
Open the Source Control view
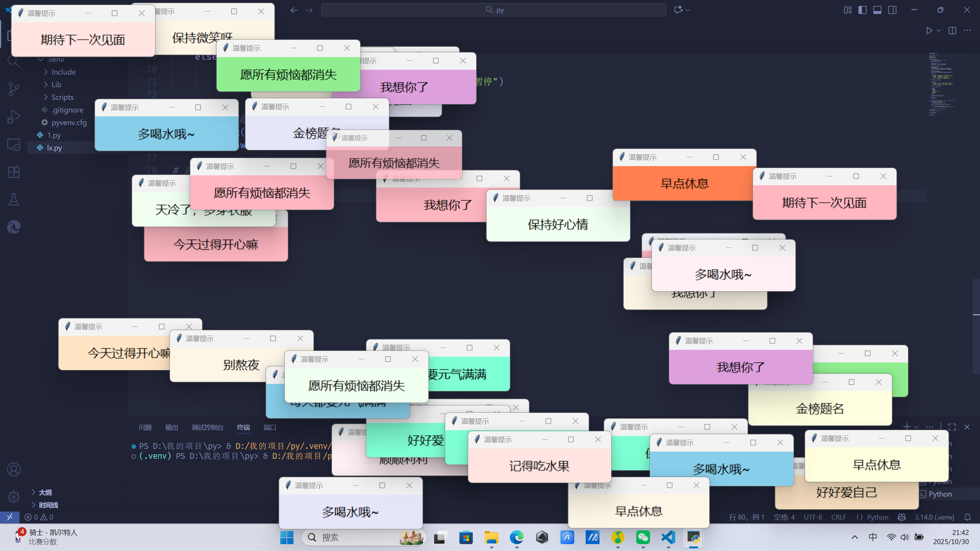[x=13, y=89]
